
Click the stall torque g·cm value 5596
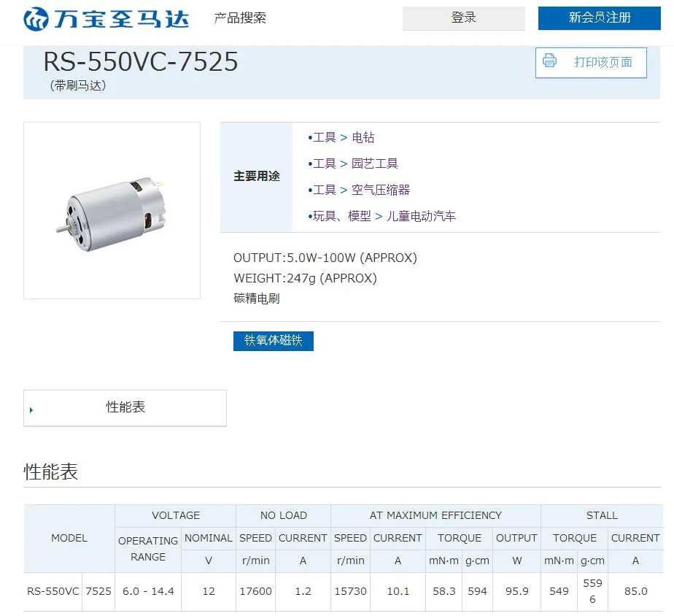click(592, 591)
